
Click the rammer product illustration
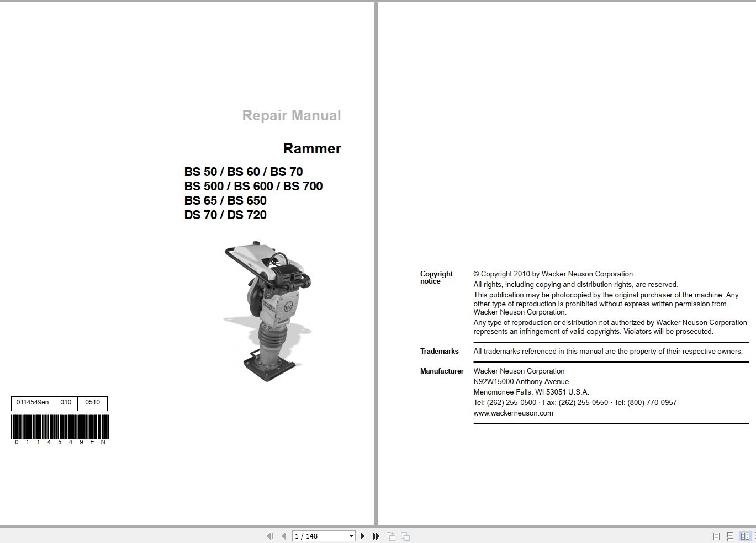click(271, 309)
